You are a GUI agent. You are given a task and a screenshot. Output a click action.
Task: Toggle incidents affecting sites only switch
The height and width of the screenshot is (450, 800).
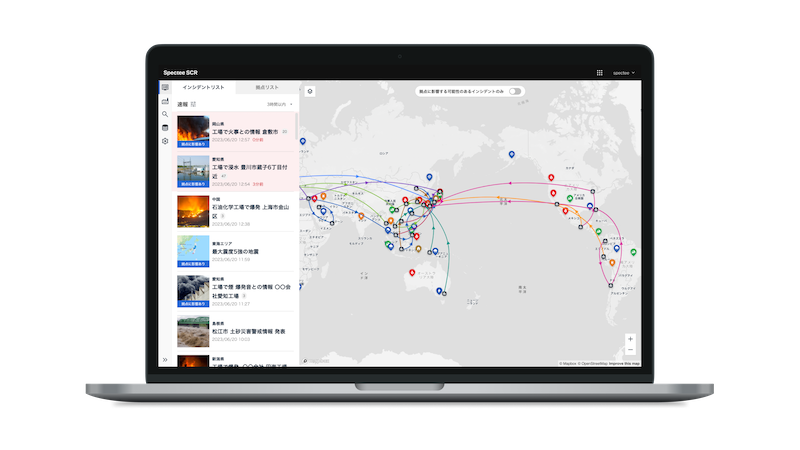click(515, 91)
